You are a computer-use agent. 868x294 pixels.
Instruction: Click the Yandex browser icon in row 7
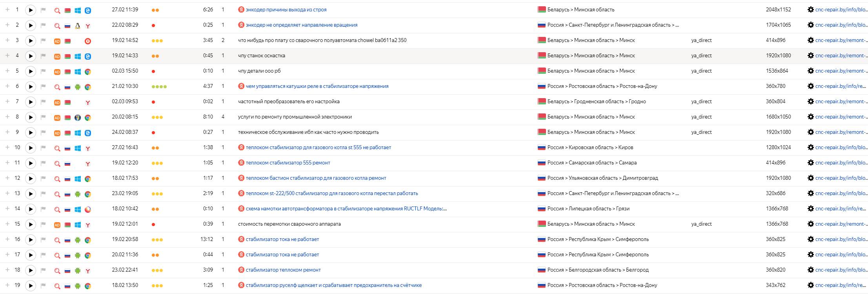tap(88, 102)
